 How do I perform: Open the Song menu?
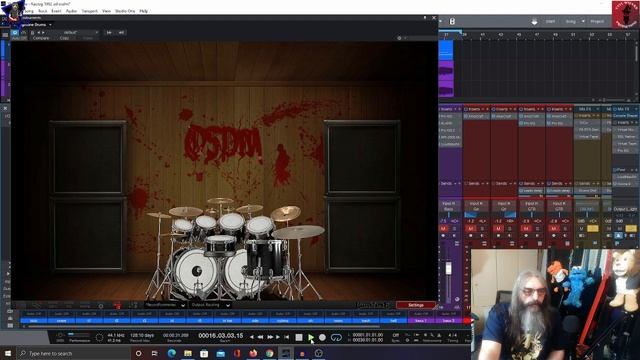30,11
